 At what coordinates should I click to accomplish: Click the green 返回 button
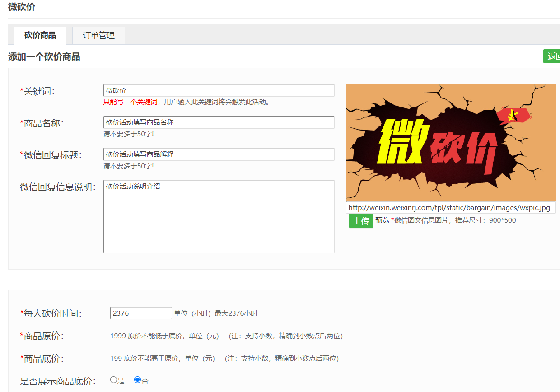(552, 56)
